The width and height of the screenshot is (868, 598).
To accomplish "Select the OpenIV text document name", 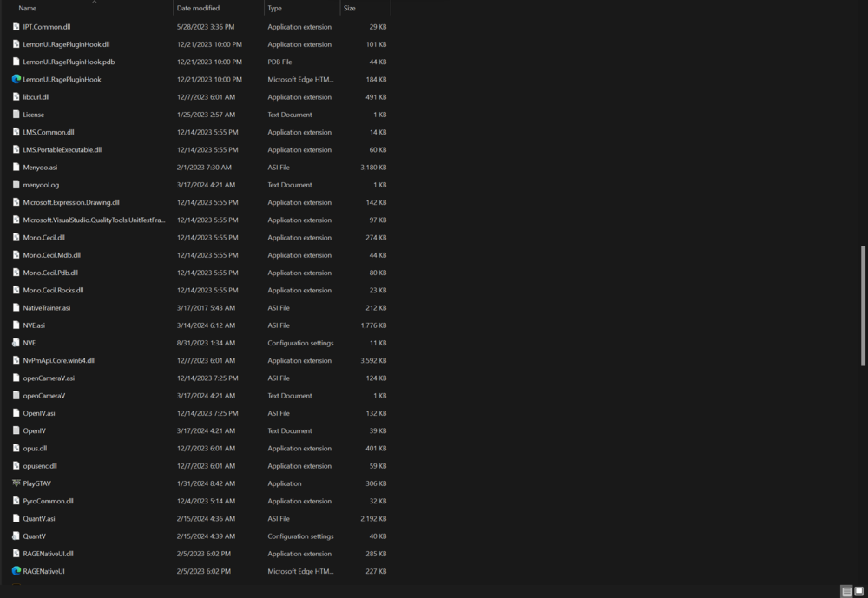I will (35, 430).
